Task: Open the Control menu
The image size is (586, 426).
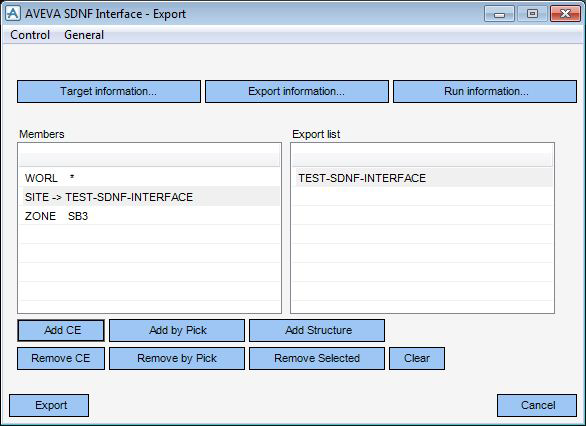Action: click(30, 35)
